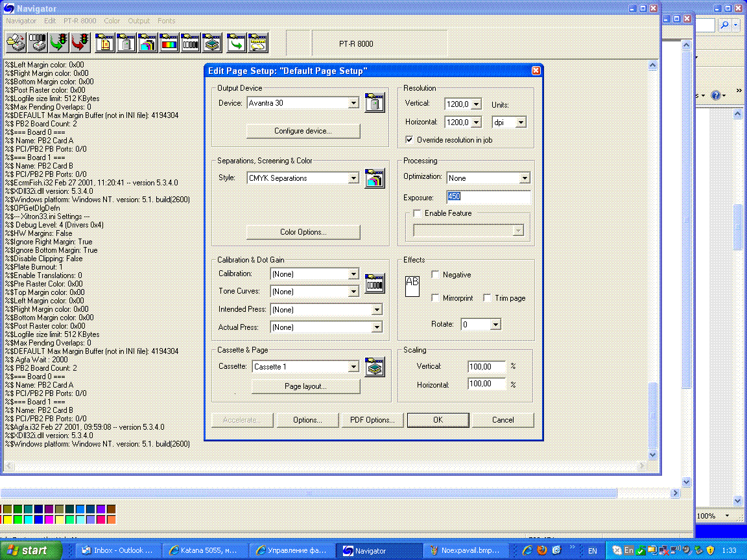The width and height of the screenshot is (747, 560).
Task: Click separations icon beside Style dropdown
Action: coord(374,178)
